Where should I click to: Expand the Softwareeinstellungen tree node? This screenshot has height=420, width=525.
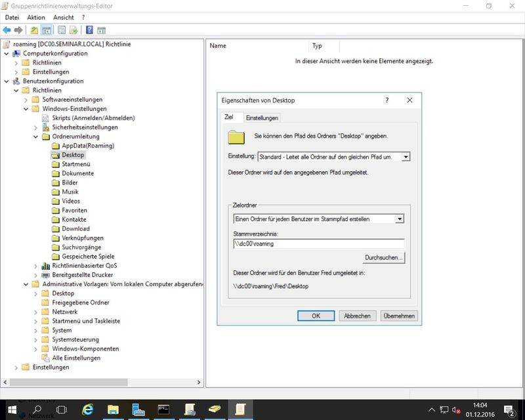[26, 100]
